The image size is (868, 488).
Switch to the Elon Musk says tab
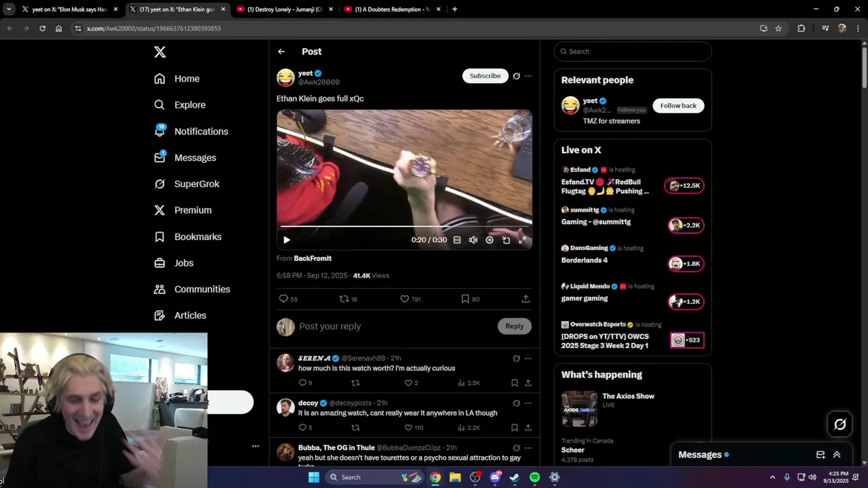pos(69,9)
